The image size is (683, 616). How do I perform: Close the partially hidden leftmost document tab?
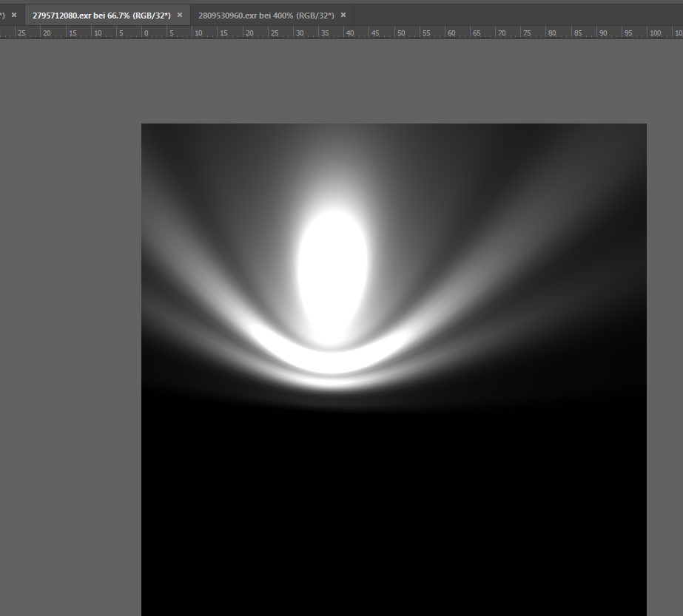(x=14, y=15)
